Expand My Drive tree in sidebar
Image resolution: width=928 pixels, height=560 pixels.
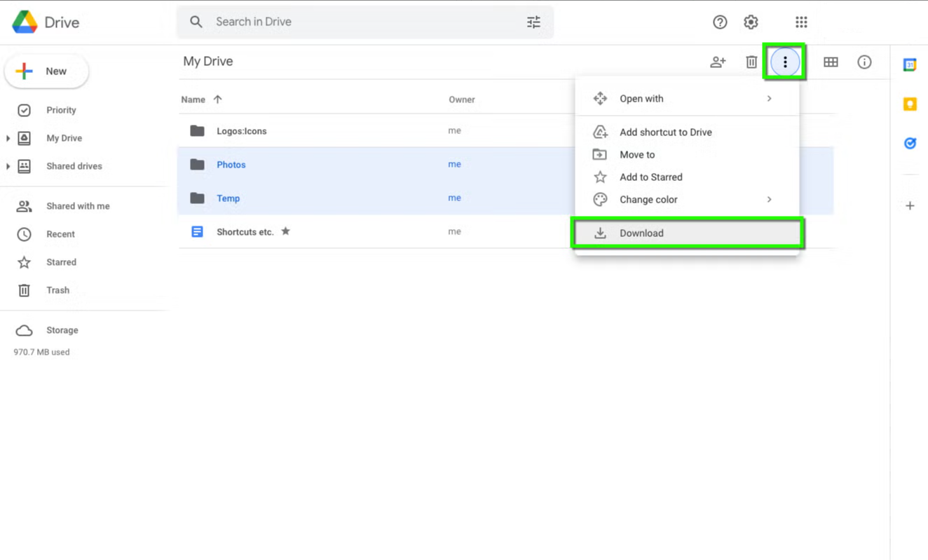pos(8,138)
